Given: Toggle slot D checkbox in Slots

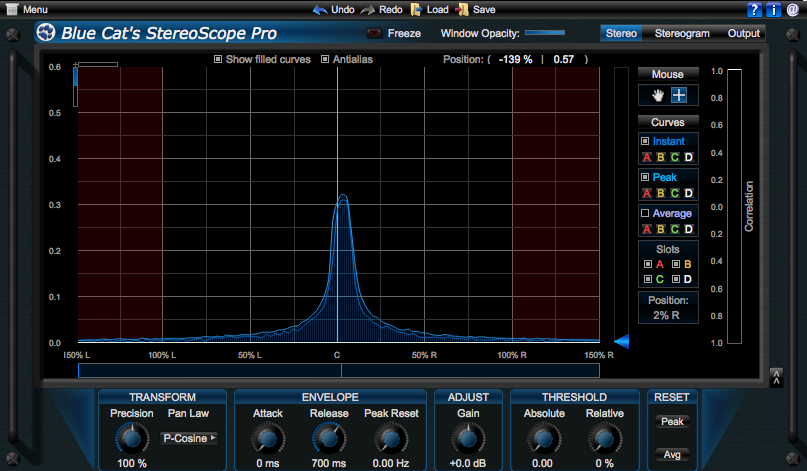Looking at the screenshot, I should click(x=676, y=279).
